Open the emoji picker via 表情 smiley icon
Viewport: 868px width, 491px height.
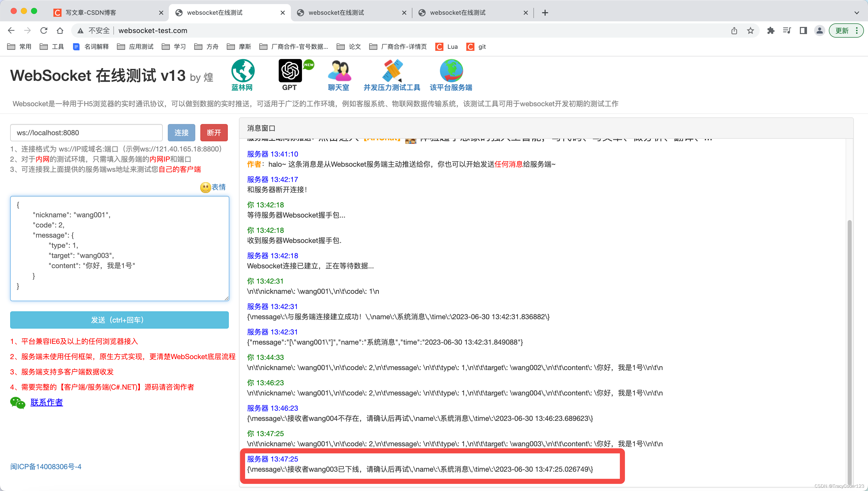(205, 188)
